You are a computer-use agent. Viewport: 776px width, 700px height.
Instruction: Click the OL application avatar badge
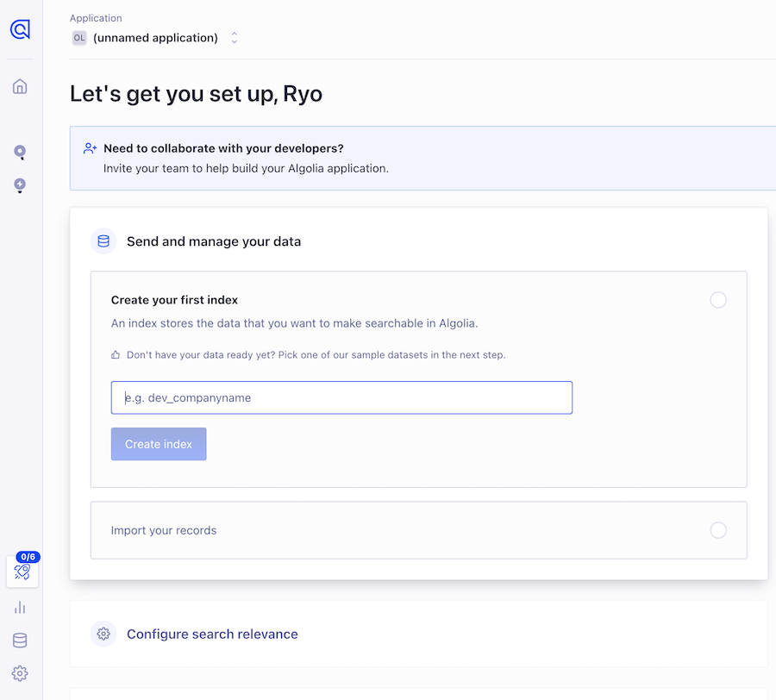(79, 38)
